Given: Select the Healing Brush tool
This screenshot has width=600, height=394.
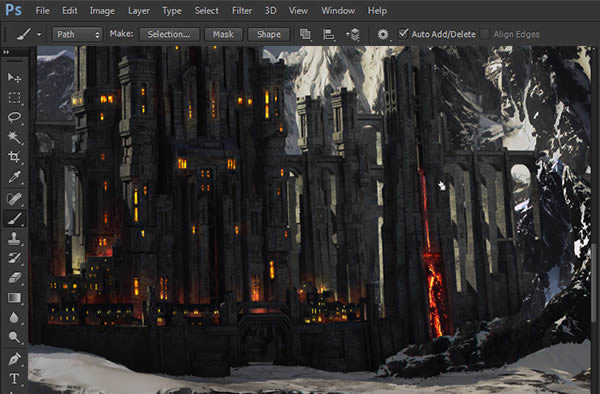Looking at the screenshot, I should pyautogui.click(x=14, y=199).
